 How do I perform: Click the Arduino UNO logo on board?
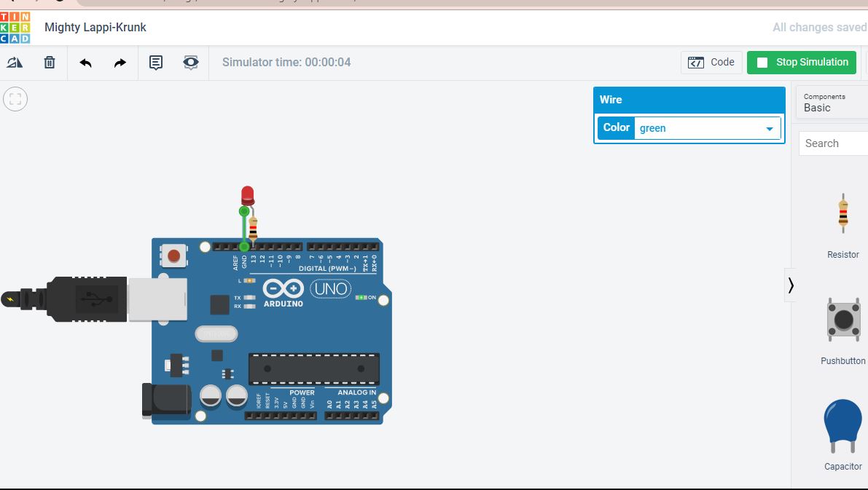tap(307, 292)
